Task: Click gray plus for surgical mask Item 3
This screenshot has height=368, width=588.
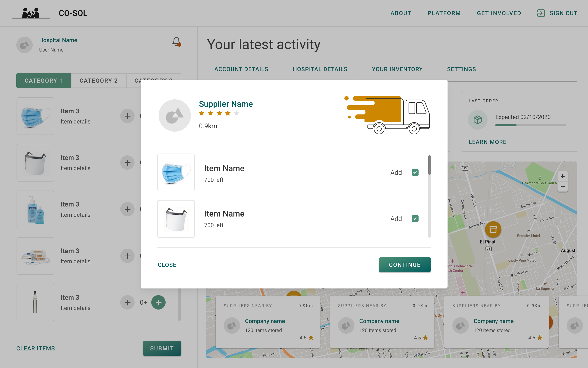Action: (x=127, y=116)
